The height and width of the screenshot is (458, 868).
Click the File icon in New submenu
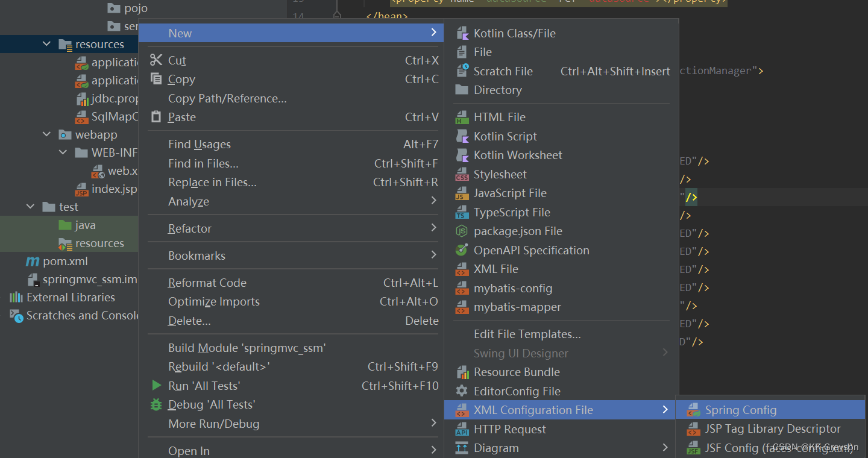coord(462,52)
